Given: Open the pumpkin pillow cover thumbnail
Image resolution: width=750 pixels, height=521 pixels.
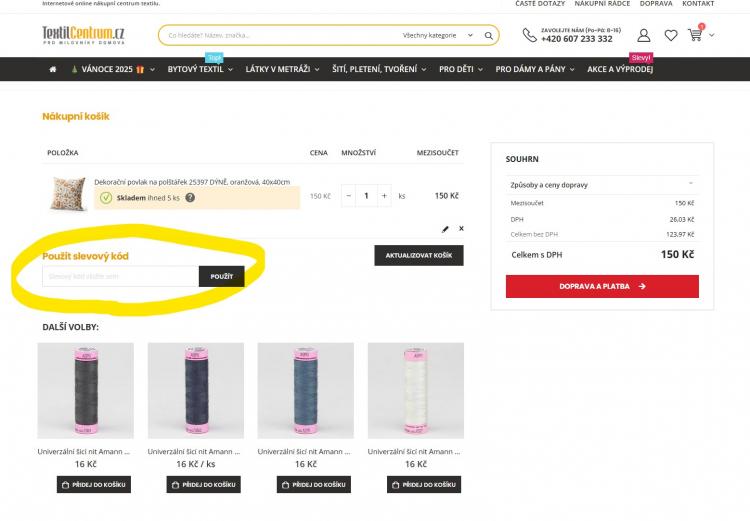Looking at the screenshot, I should [x=68, y=193].
